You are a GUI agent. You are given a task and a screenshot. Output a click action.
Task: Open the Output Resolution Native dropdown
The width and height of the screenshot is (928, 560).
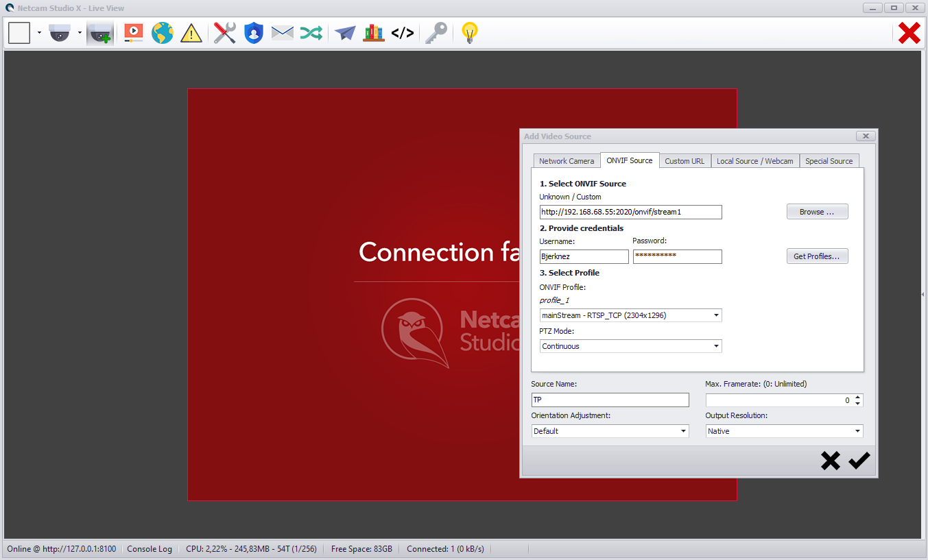785,431
